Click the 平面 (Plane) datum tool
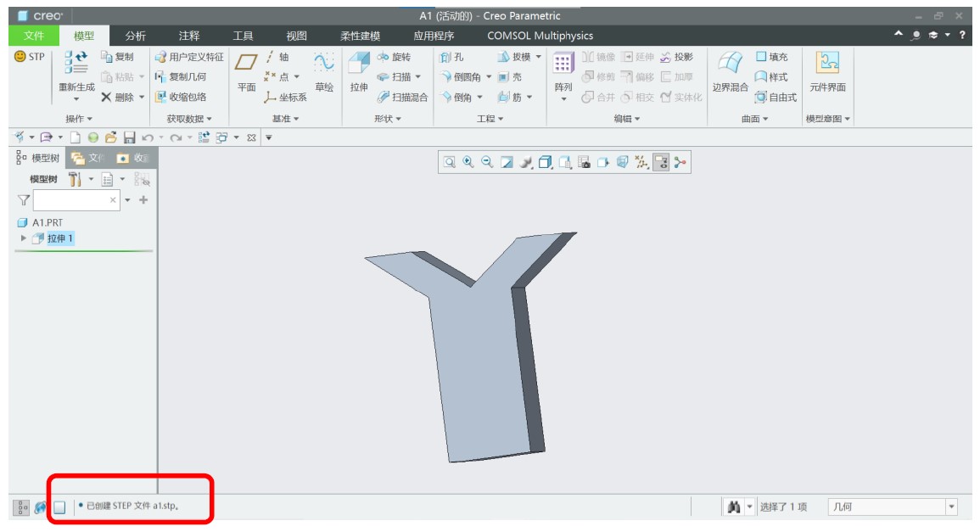The image size is (980, 532). pos(246,72)
